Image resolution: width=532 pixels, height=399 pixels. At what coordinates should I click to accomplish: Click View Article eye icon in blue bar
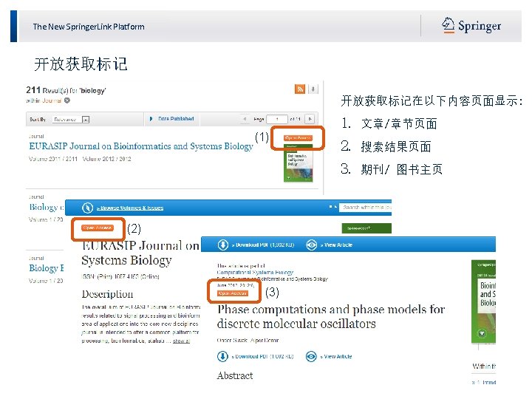(x=312, y=245)
